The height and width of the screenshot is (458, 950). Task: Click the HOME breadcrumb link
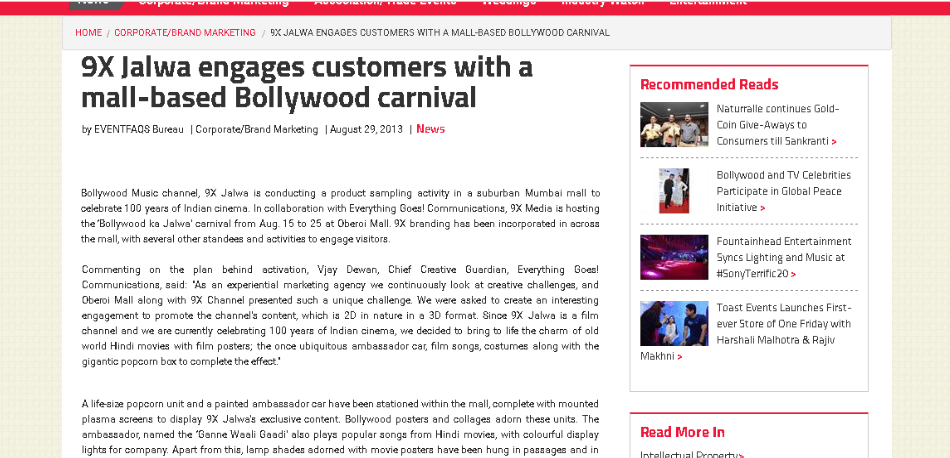pos(88,33)
